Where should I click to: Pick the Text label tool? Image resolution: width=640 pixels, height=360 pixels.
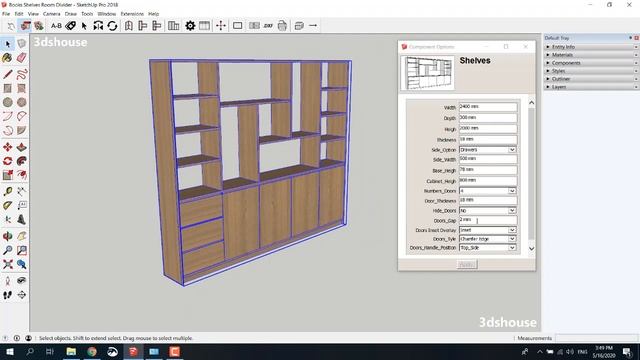click(22, 205)
